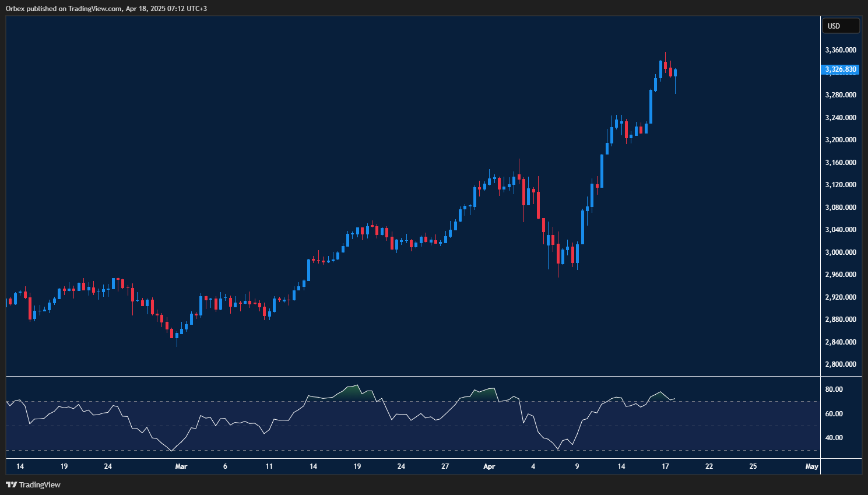The height and width of the screenshot is (495, 868).
Task: Click the dashed 70 band line in RSI panel
Action: point(233,401)
